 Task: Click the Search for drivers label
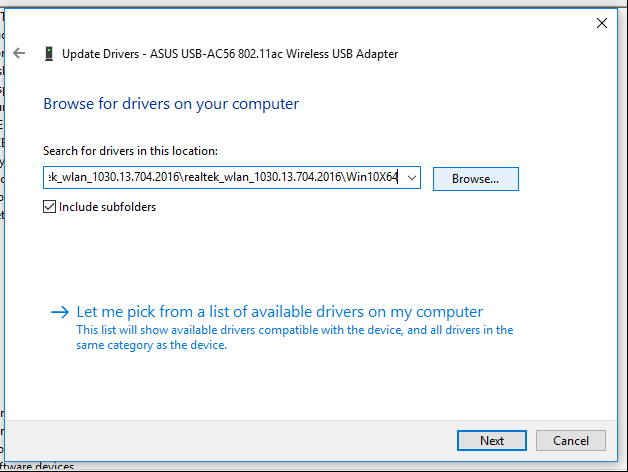130,151
